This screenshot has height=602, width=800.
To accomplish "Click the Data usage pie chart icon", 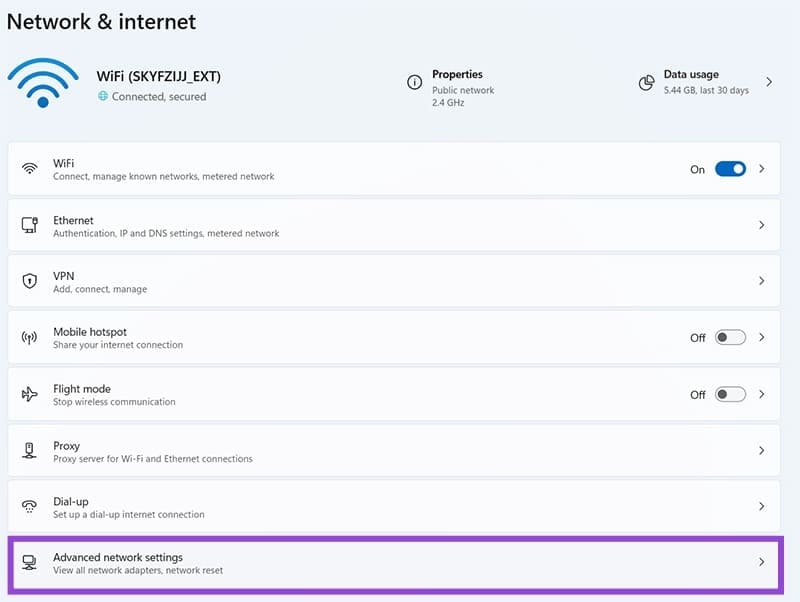I will click(646, 83).
